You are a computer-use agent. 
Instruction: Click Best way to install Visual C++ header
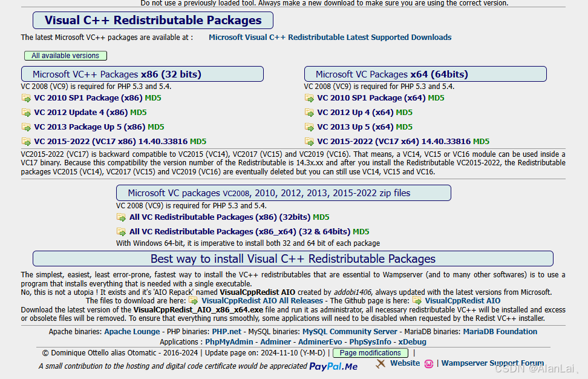click(x=293, y=259)
